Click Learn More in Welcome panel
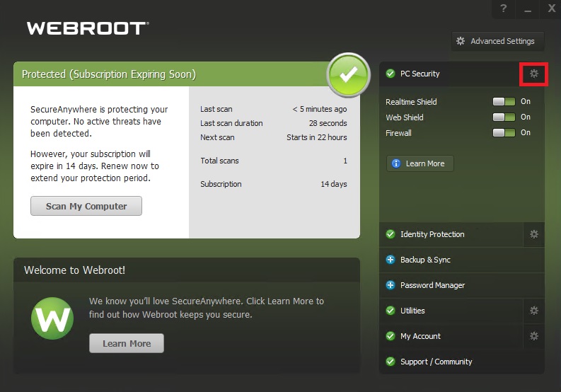Screen dimensions: 561x392 pyautogui.click(x=127, y=343)
